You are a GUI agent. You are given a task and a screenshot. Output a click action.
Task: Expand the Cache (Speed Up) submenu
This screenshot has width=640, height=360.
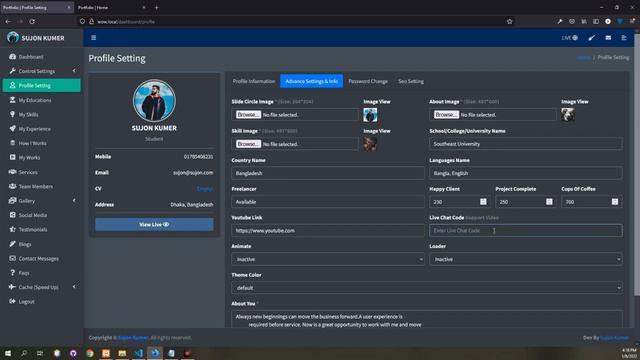[x=41, y=287]
